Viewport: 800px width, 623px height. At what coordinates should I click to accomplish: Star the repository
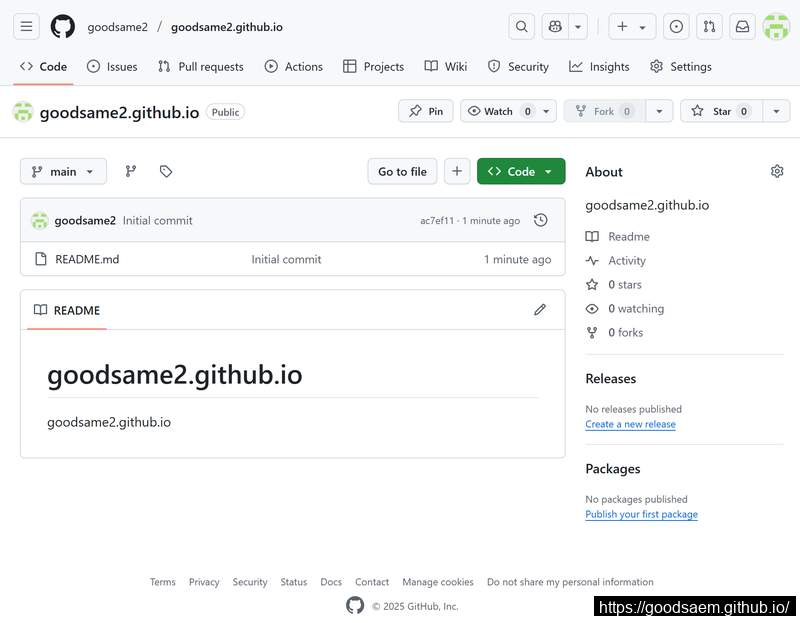pyautogui.click(x=721, y=111)
